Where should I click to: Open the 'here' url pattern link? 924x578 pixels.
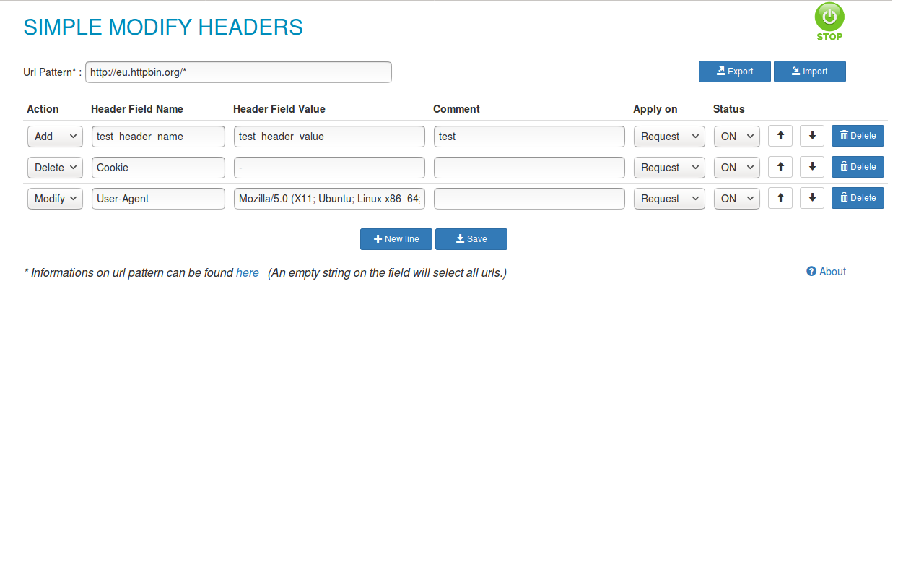248,273
